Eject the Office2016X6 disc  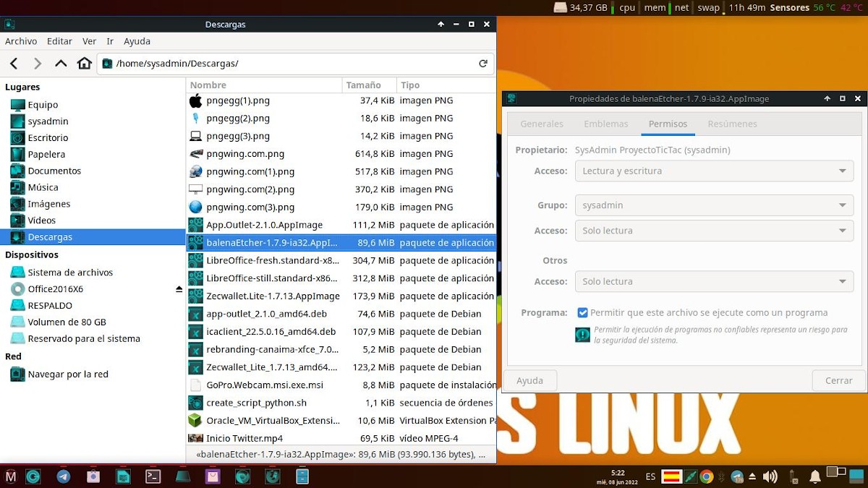(179, 289)
